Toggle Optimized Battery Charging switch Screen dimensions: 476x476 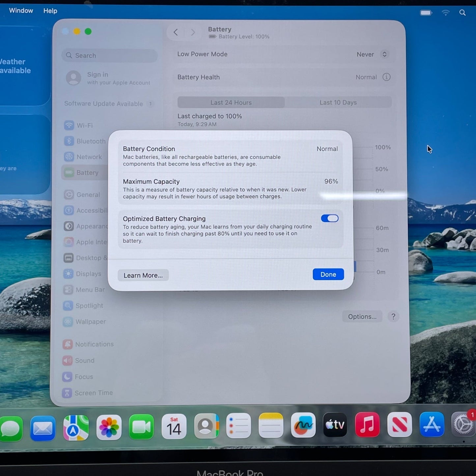pos(329,218)
